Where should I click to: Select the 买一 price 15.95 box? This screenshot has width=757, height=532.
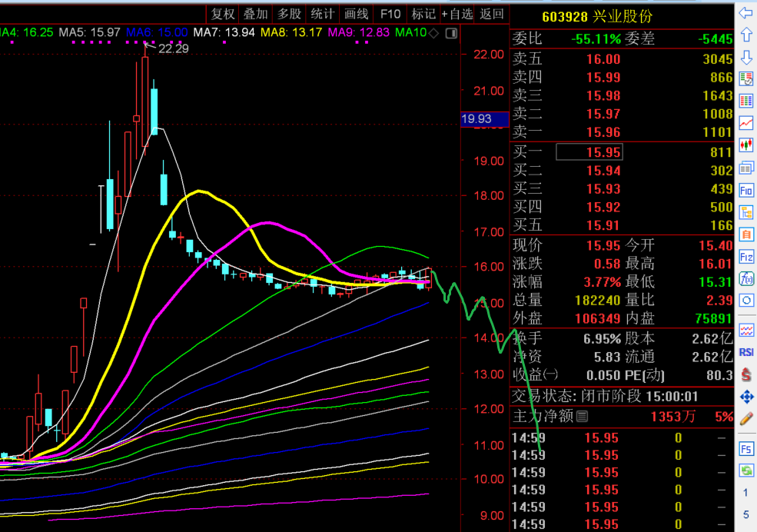coord(589,152)
